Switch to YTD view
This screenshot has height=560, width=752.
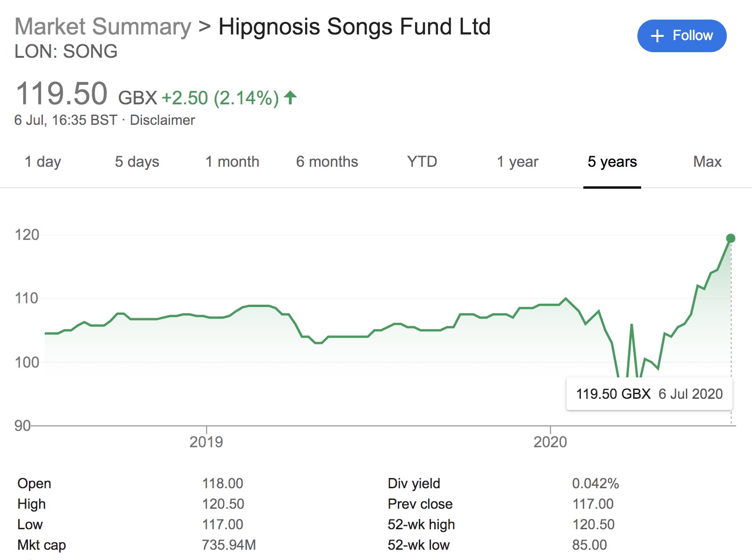pos(422,162)
